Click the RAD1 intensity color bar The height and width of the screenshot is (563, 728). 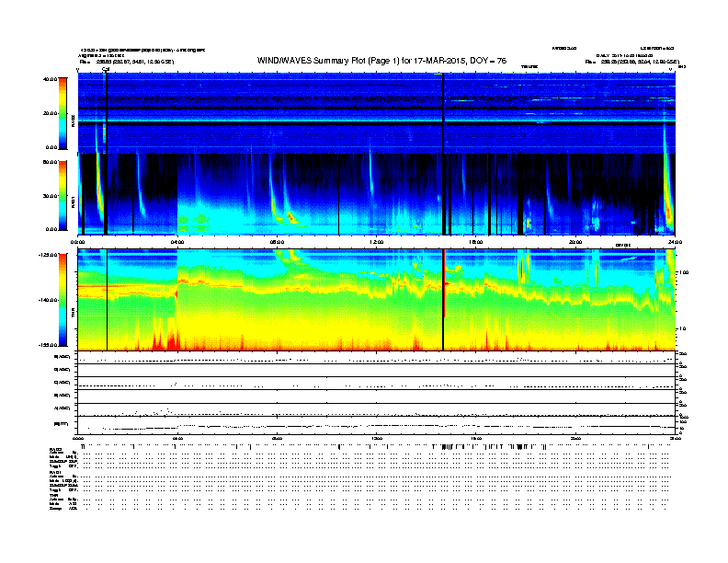(63, 196)
